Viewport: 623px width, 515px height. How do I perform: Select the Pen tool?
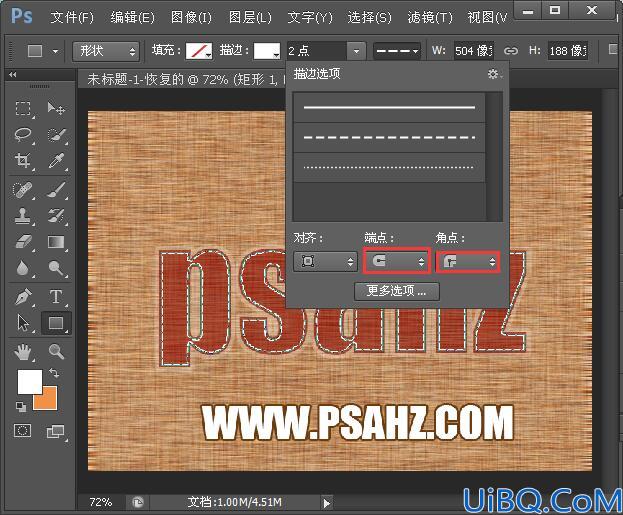coord(23,297)
